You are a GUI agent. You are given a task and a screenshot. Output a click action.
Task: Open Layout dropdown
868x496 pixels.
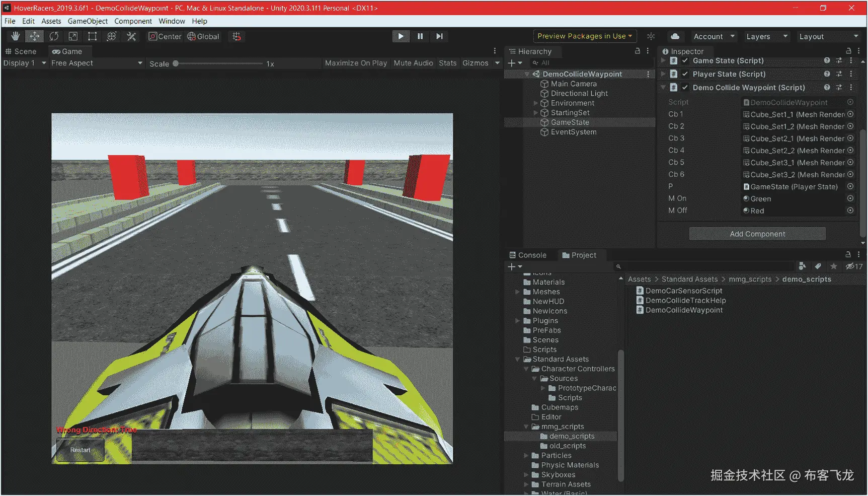coord(828,36)
